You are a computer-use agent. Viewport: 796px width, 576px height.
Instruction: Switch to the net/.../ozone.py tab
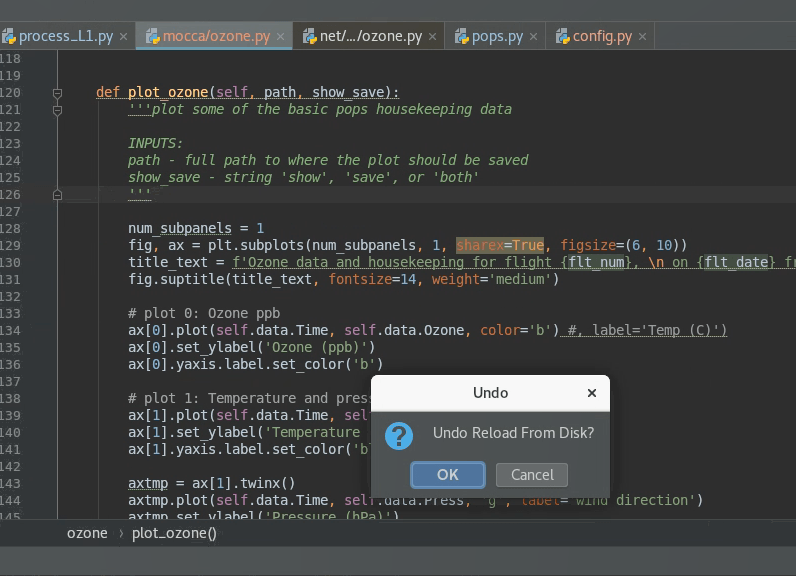(x=371, y=37)
